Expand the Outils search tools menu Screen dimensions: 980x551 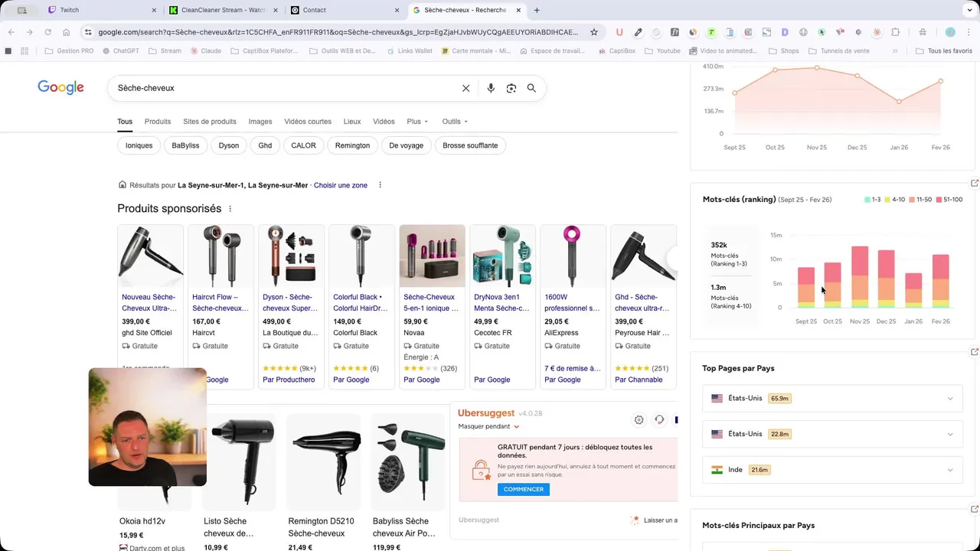click(x=455, y=122)
